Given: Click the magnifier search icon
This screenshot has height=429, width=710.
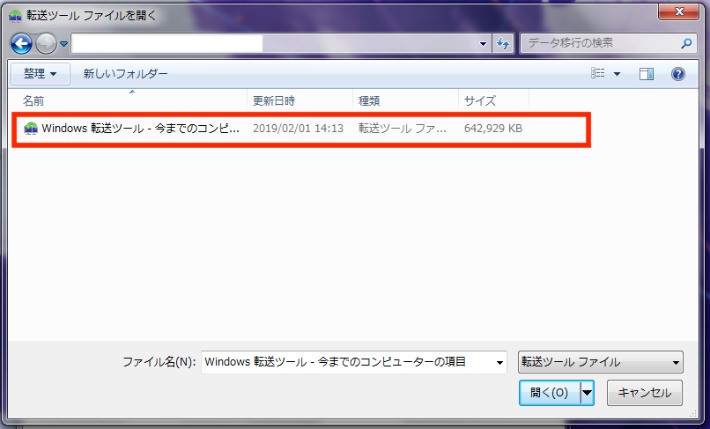Looking at the screenshot, I should pos(686,43).
